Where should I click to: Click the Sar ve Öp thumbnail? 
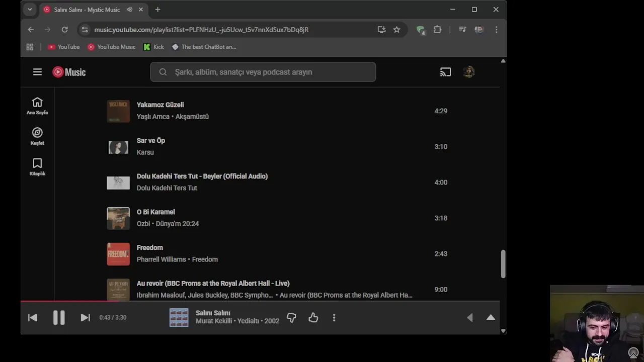tap(118, 146)
